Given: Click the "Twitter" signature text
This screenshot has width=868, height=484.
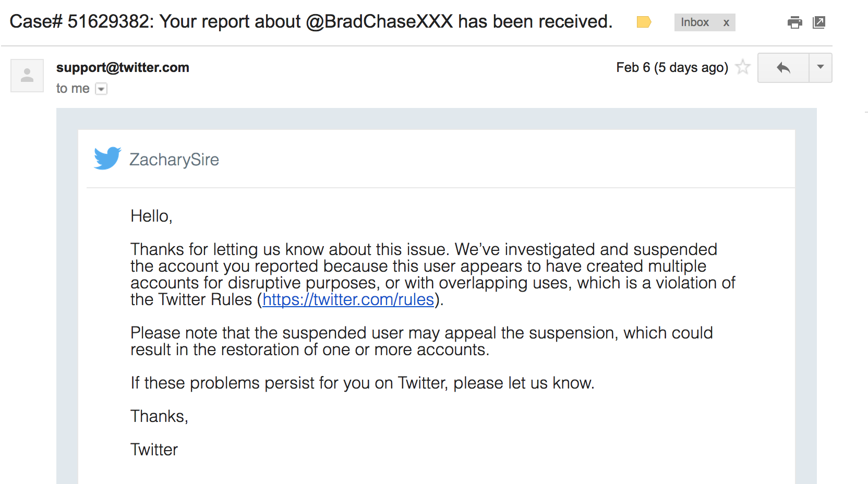Looking at the screenshot, I should (154, 450).
